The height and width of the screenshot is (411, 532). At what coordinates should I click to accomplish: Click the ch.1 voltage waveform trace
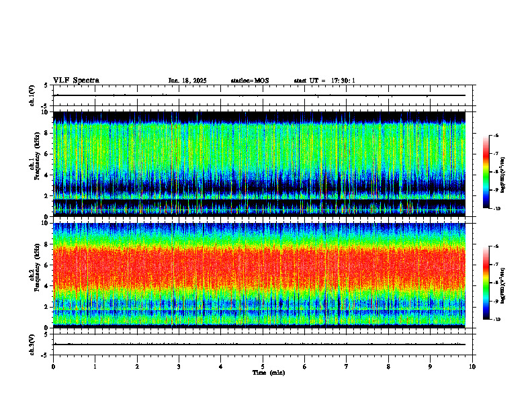pos(259,95)
